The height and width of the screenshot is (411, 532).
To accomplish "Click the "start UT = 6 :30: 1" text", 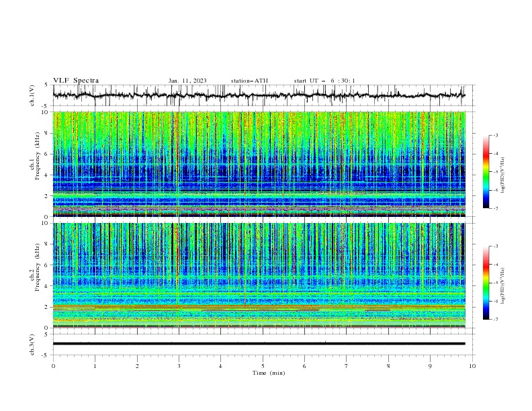I will click(x=324, y=81).
